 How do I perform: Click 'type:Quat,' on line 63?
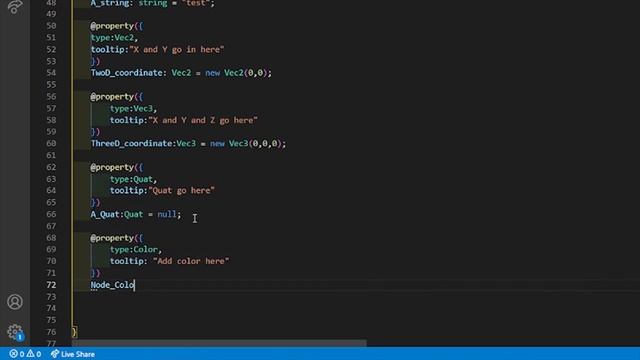coord(133,179)
